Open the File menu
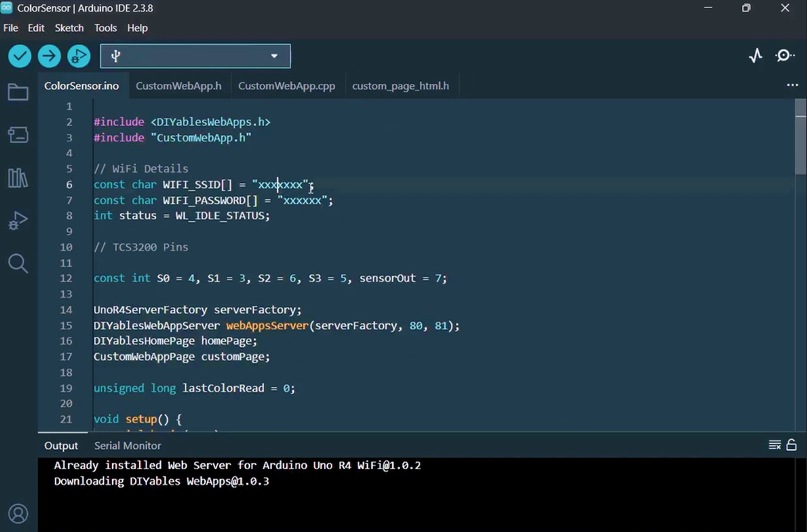 (x=11, y=28)
